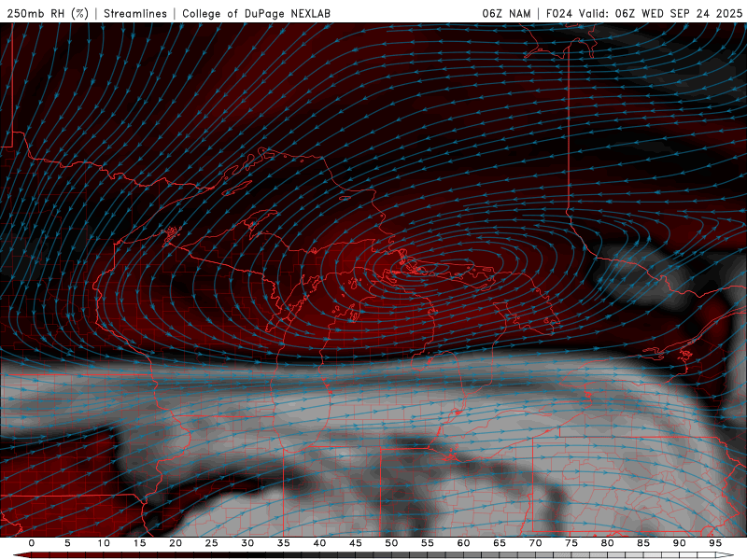The width and height of the screenshot is (747, 560).
Task: Click the '15' colorbar label
Action: coord(139,543)
